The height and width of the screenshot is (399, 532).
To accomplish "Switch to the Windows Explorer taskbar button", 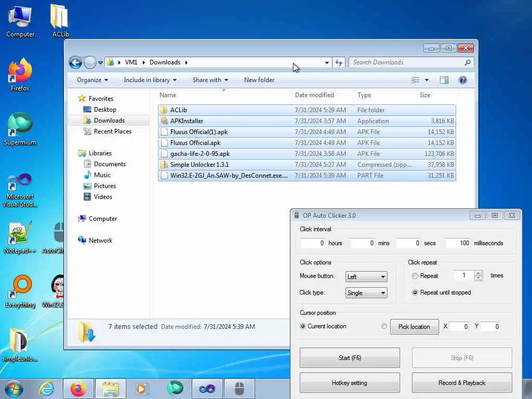I will pyautogui.click(x=111, y=389).
